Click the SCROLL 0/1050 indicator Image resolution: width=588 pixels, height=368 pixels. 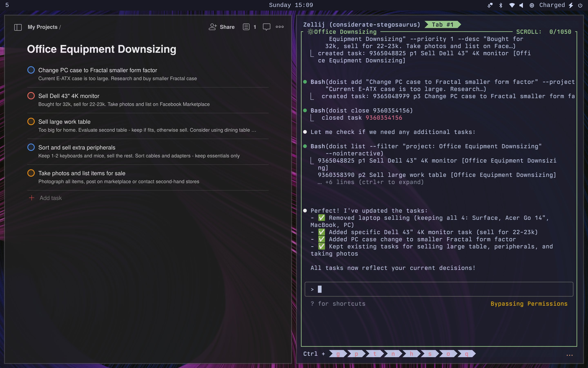[x=544, y=32]
